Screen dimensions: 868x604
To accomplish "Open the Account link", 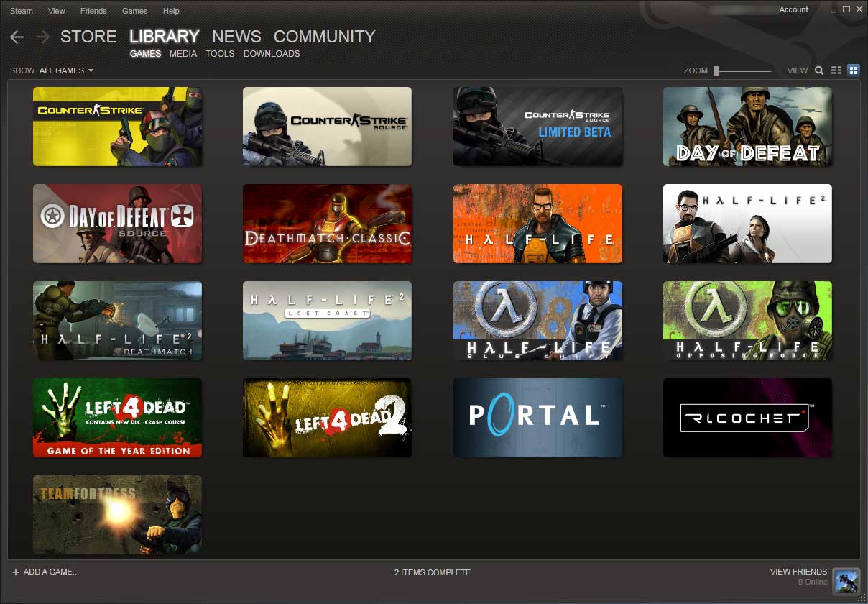I will tap(794, 10).
